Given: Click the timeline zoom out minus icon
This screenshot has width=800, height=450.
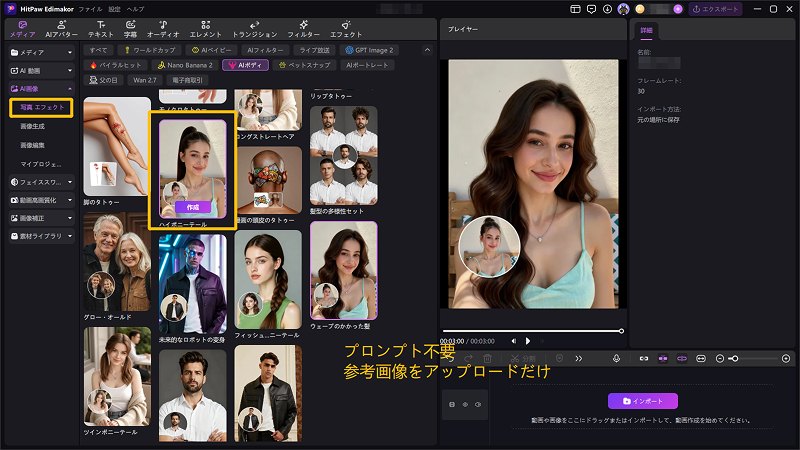Looking at the screenshot, I should click(720, 359).
